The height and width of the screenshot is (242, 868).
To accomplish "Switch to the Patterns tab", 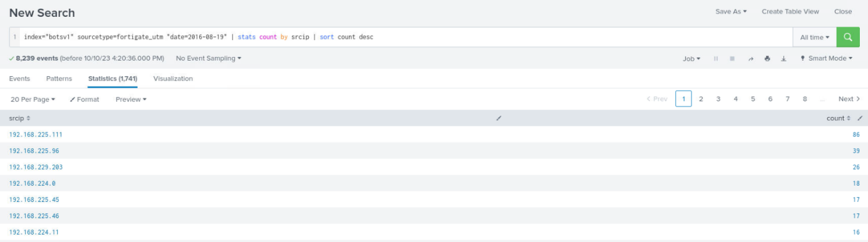I will (x=59, y=79).
